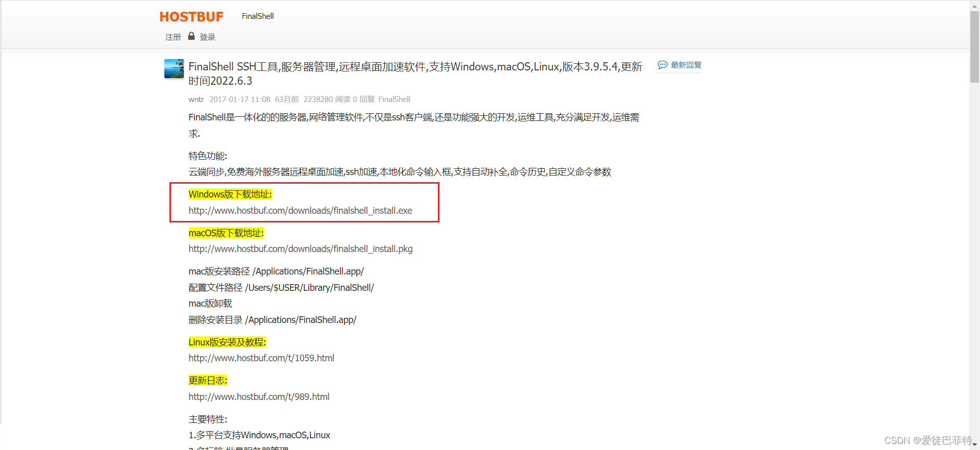Open the FinalShell SSH工具 post title
The height and width of the screenshot is (450, 980).
[415, 74]
